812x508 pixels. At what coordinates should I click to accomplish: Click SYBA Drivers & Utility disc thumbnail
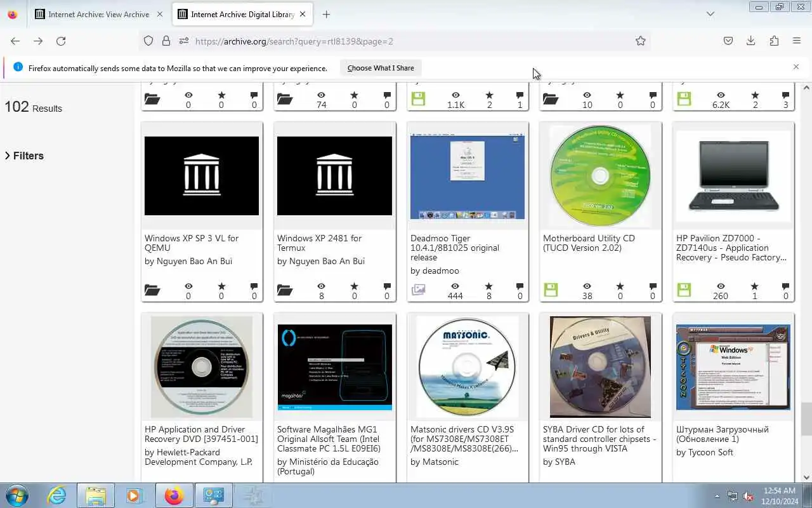coord(600,367)
